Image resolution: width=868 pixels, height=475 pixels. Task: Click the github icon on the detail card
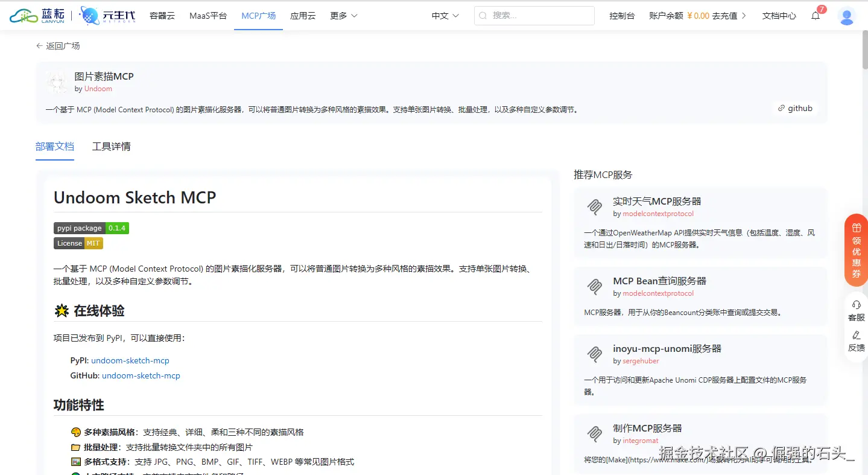[781, 108]
